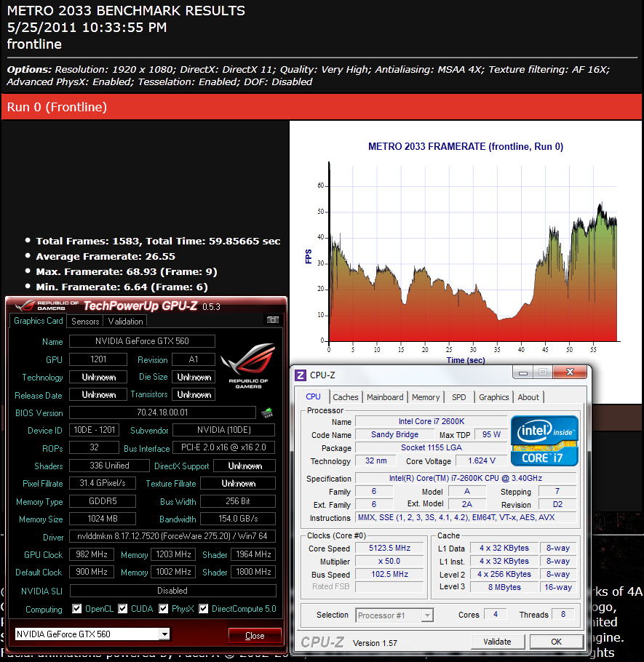Click the Average Framerate: 26.55 line
Screen dimensions: 644x662
coord(106,256)
